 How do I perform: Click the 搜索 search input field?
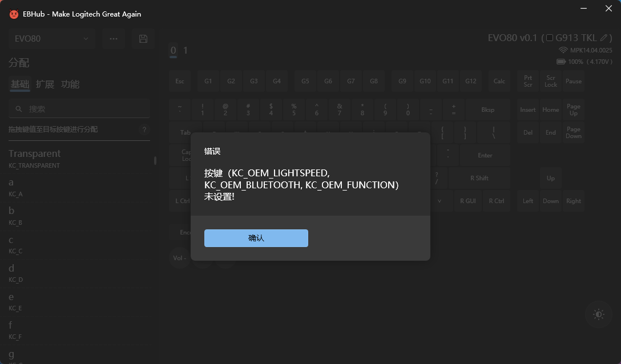coord(86,109)
